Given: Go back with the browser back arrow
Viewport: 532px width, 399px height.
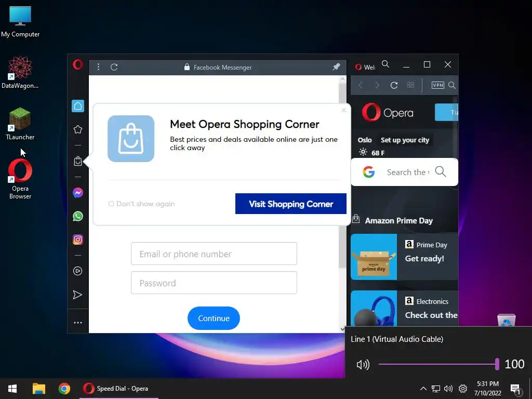Looking at the screenshot, I should point(361,85).
